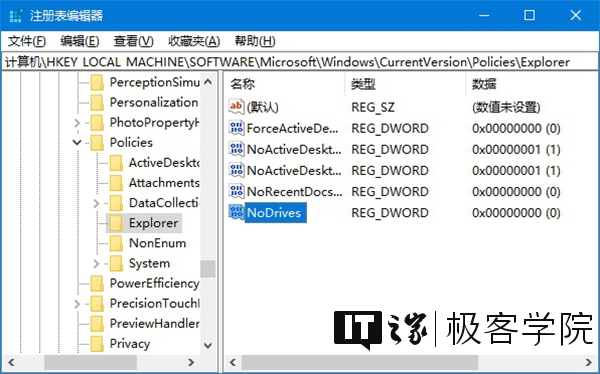Click the Policies folder icon
The height and width of the screenshot is (374, 600).
pyautogui.click(x=97, y=143)
